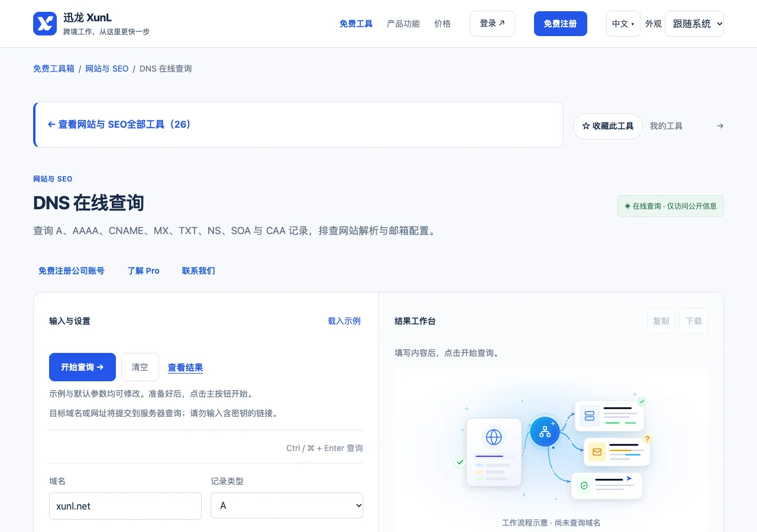The width and height of the screenshot is (757, 532).
Task: Click the DNS 在线查询 breadcrumb text
Action: tap(166, 69)
